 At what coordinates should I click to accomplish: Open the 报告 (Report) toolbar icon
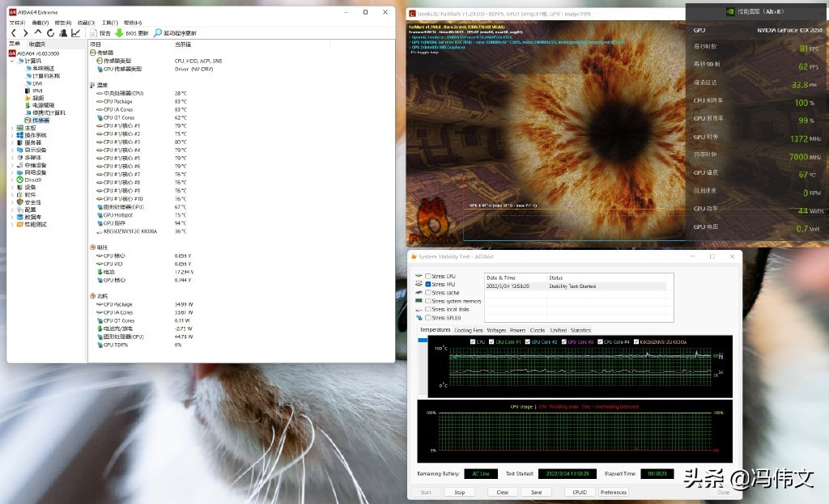pyautogui.click(x=94, y=32)
